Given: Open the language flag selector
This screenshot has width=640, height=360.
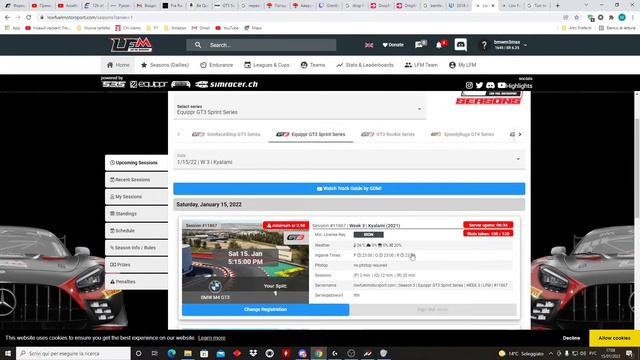Looking at the screenshot, I should (x=369, y=45).
